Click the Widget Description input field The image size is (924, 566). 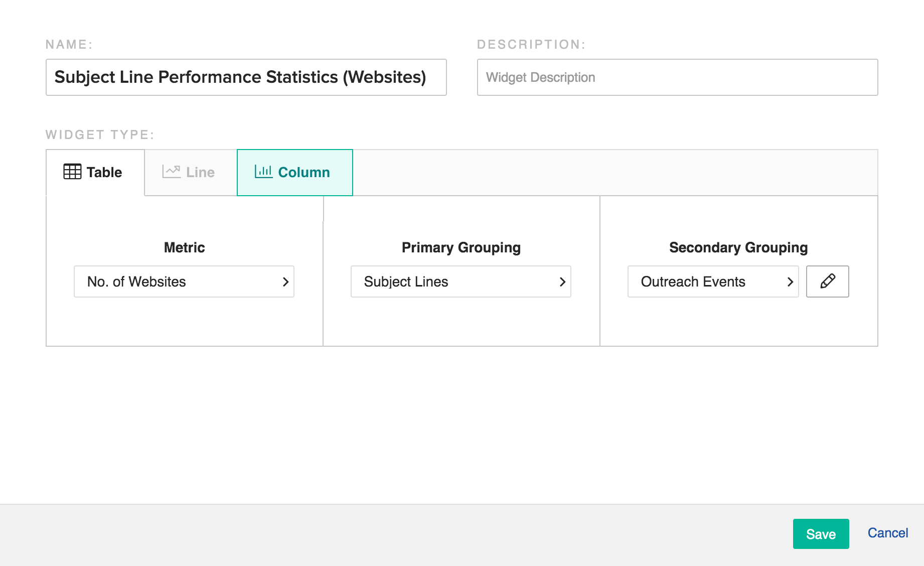point(677,77)
